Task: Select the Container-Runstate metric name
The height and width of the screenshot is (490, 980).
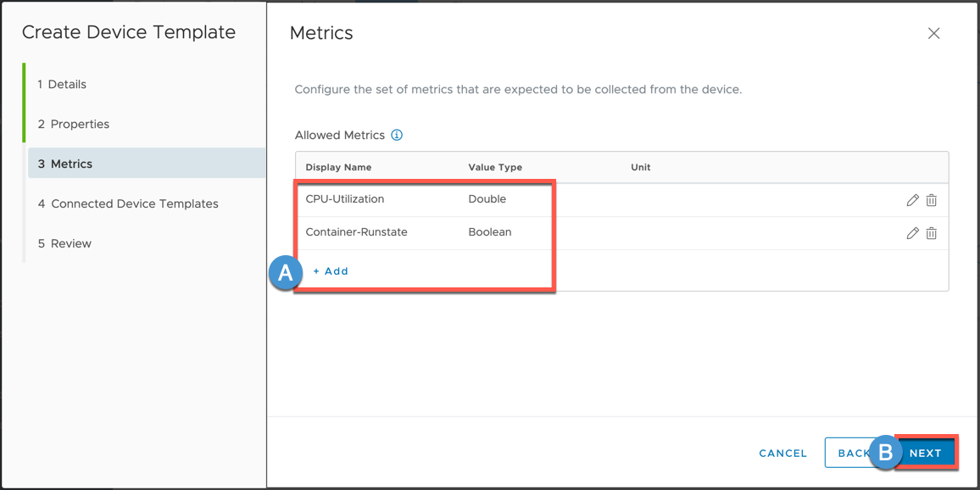Action: pyautogui.click(x=356, y=232)
